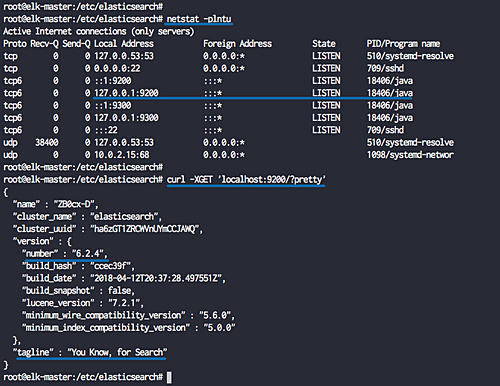Screen dimensions: 500x386
Task: Click "18406/java" in the ::1:9200 row
Action: 390,81
